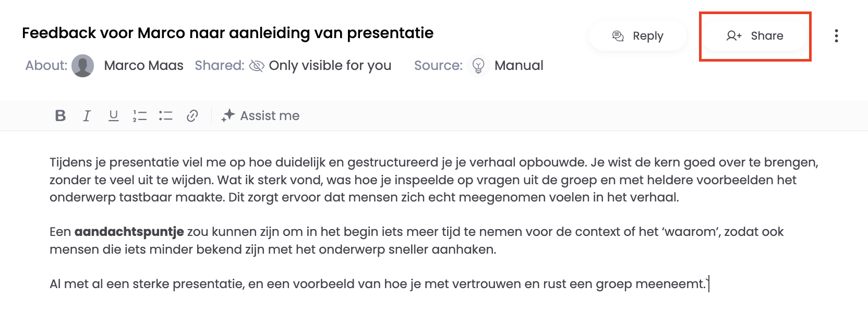
Task: Click the lightbulb Source icon
Action: tap(478, 66)
